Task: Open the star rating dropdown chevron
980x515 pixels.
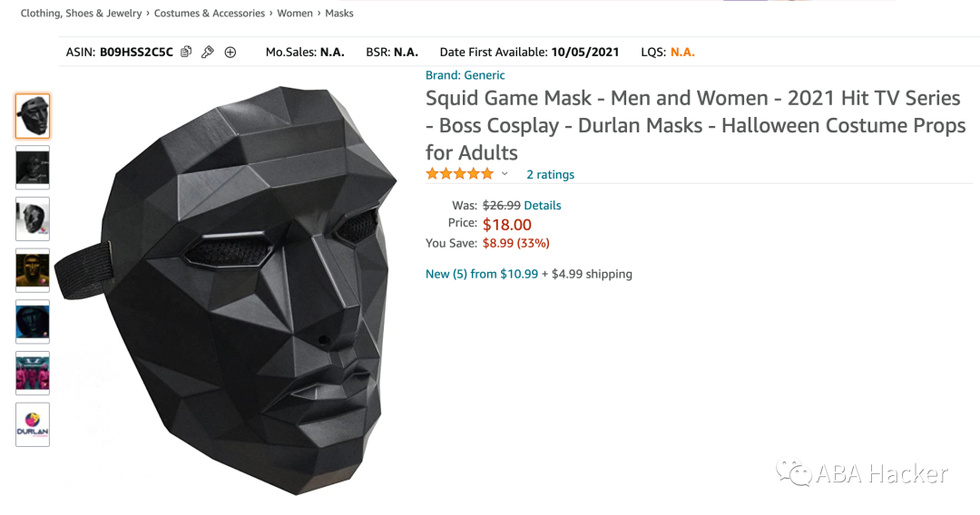Action: [x=505, y=174]
